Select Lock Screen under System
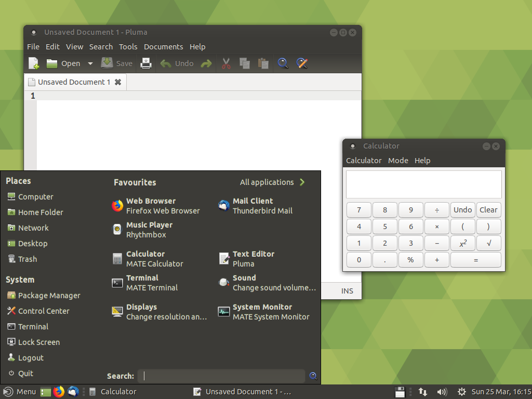The width and height of the screenshot is (532, 399). pos(34,342)
